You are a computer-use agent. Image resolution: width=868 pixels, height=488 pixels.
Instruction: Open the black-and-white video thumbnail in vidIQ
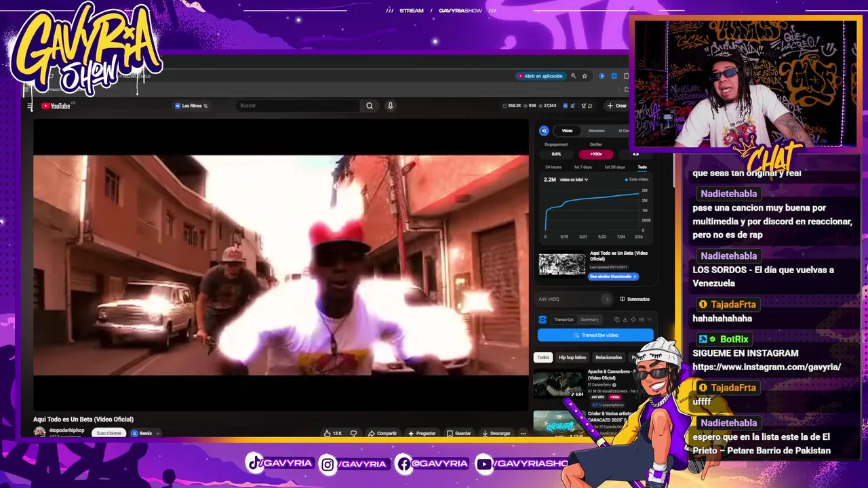point(561,264)
